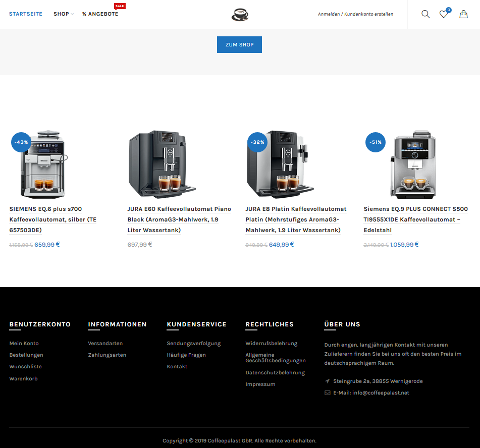The image size is (480, 448).
Task: Click the Kundenservice footer heading
Action: tap(196, 324)
